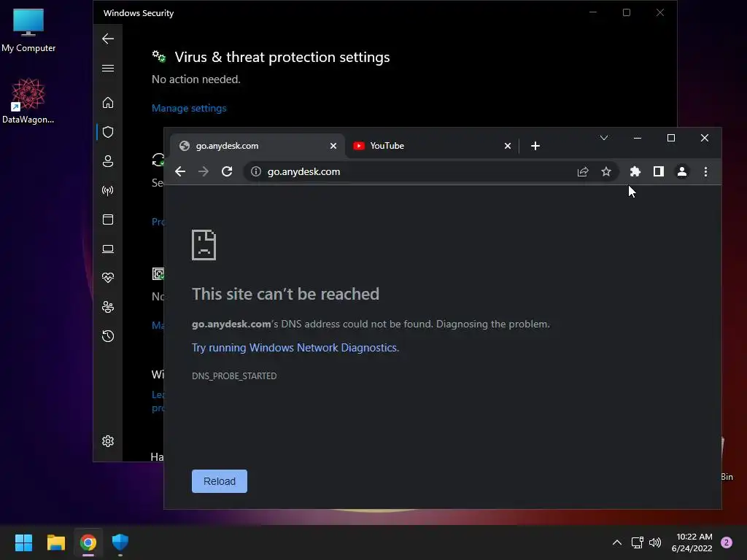Viewport: 747px width, 560px height.
Task: Open Account protection in Windows Security sidebar
Action: [108, 161]
